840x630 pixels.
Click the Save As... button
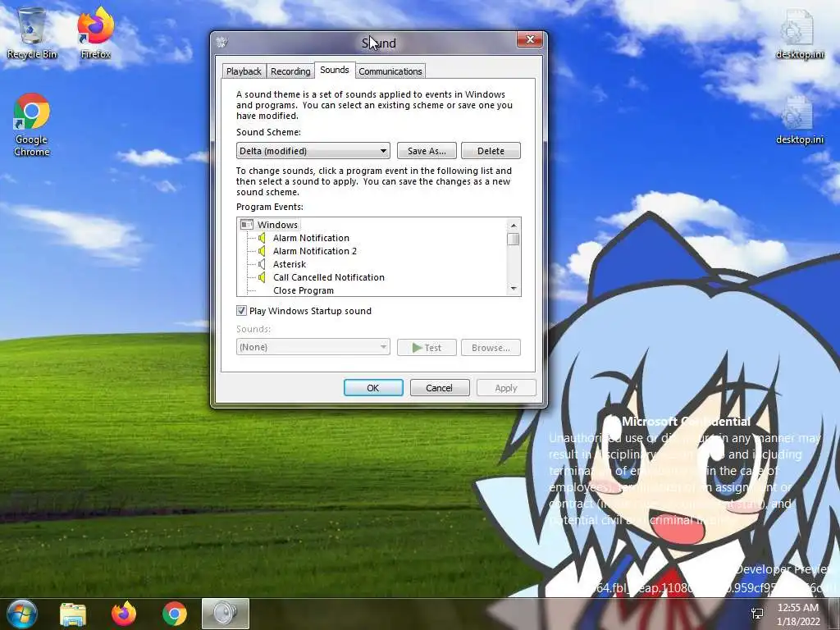coord(427,151)
